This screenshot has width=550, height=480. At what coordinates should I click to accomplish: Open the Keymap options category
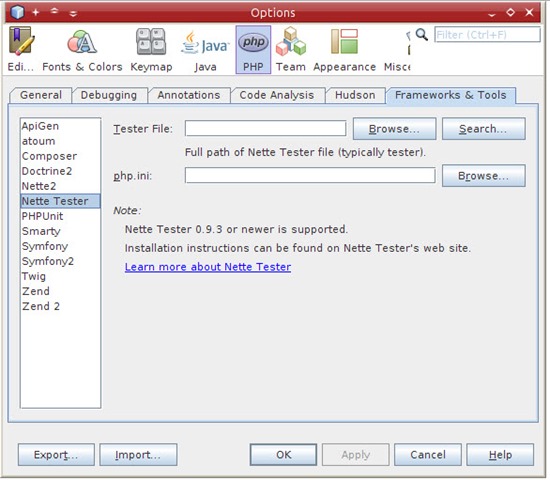[x=151, y=49]
